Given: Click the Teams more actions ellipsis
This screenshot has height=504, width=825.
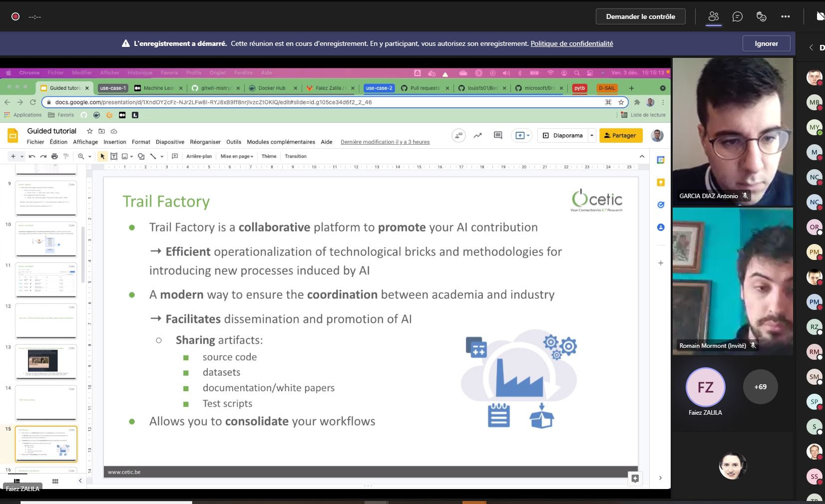Looking at the screenshot, I should (x=786, y=16).
